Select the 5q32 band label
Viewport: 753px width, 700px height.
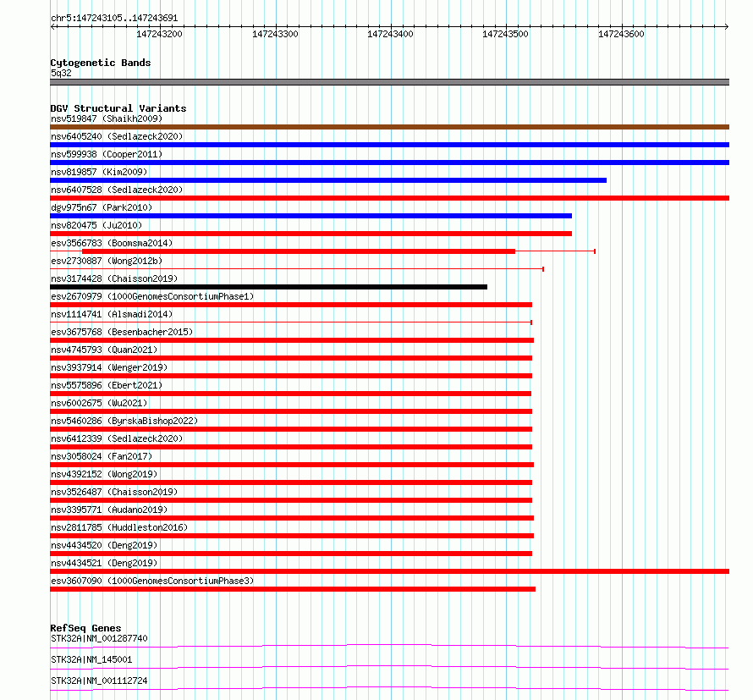(x=61, y=73)
